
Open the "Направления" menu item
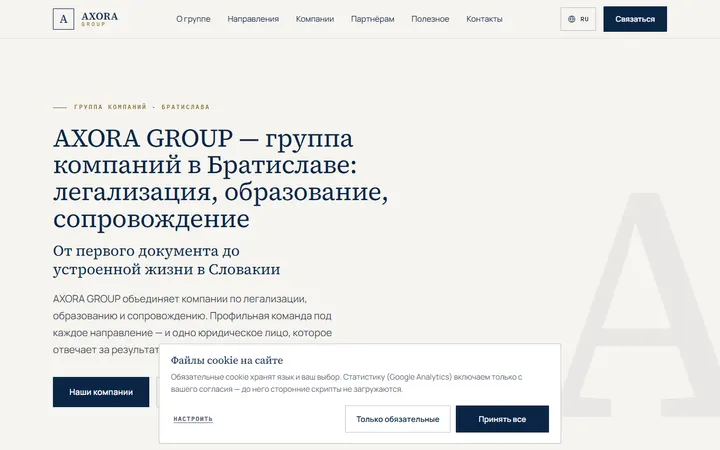[253, 19]
